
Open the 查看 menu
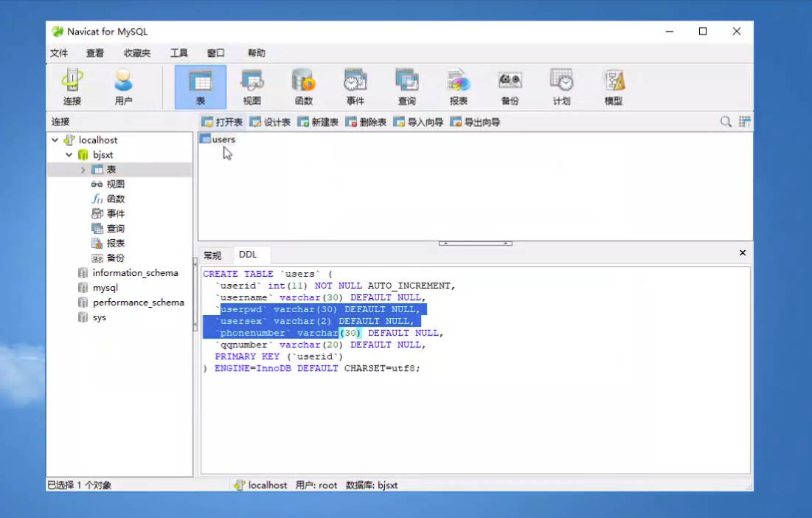pos(94,53)
